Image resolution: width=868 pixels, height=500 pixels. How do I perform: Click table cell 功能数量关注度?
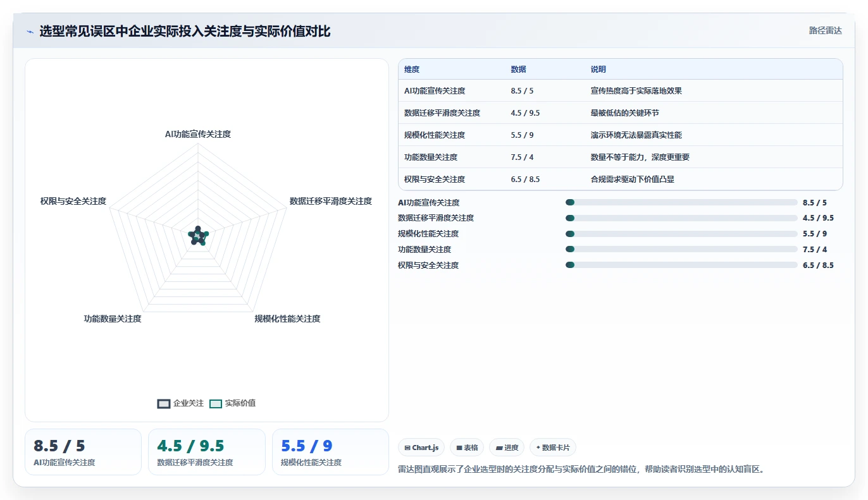pos(431,157)
